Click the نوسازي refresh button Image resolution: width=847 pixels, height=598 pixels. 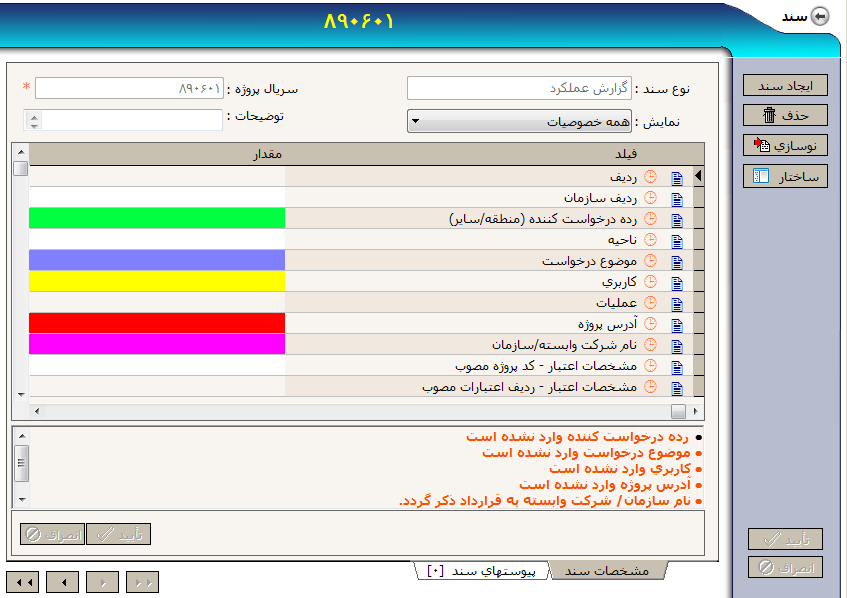click(x=785, y=145)
